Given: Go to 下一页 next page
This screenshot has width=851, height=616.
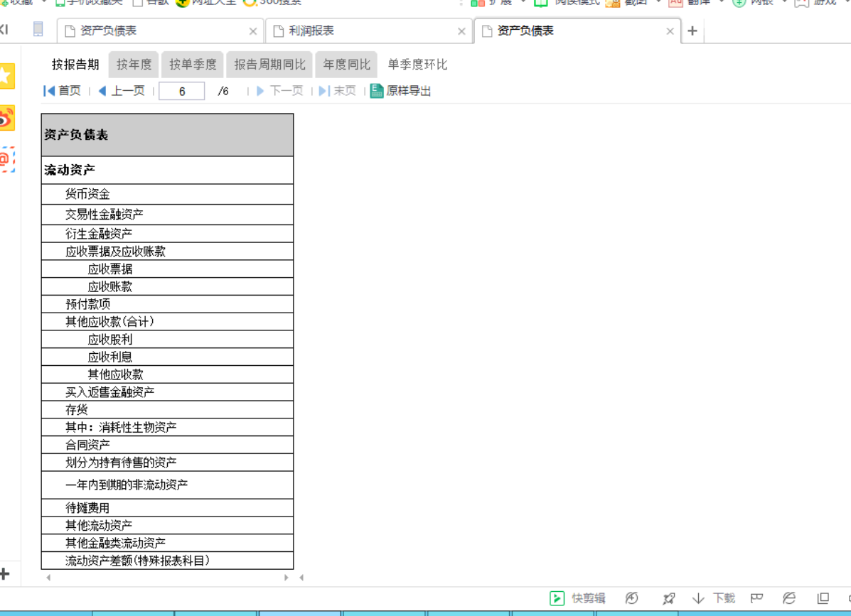Looking at the screenshot, I should point(279,90).
